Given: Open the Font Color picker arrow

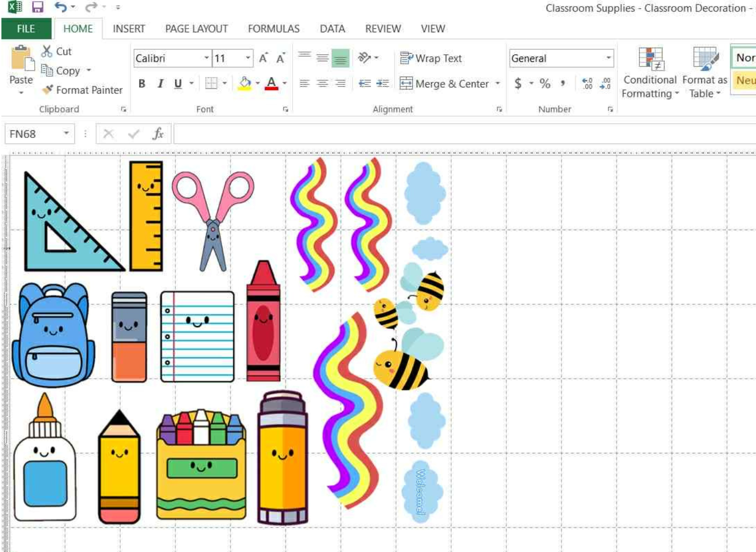Looking at the screenshot, I should point(285,83).
